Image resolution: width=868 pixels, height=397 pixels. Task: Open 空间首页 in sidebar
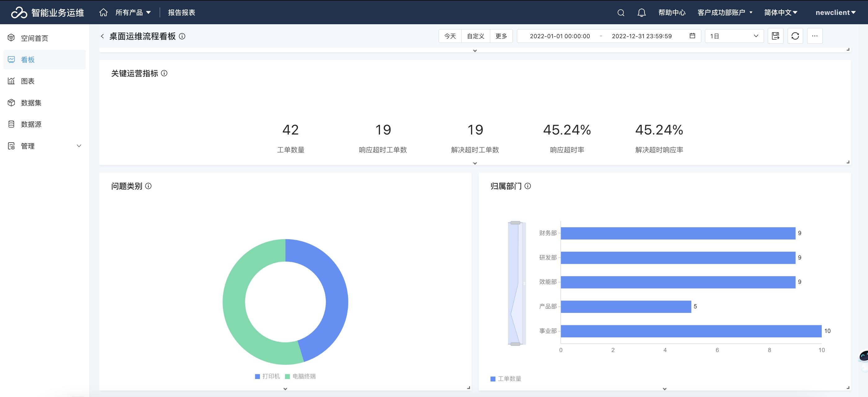tap(44, 38)
